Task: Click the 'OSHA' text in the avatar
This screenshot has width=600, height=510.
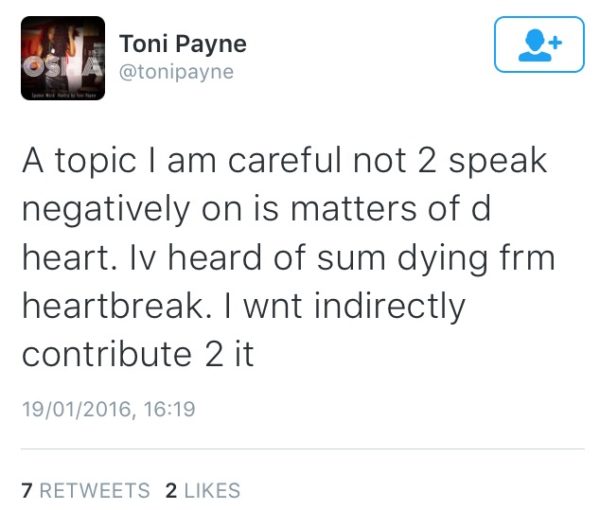Action: tap(62, 67)
